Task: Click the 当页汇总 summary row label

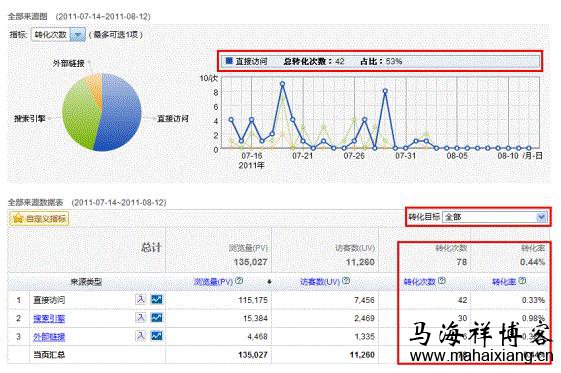Action: click(49, 355)
